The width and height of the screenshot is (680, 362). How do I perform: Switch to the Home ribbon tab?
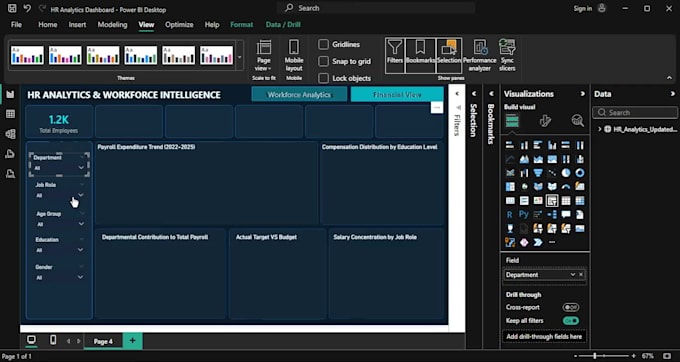(x=48, y=25)
